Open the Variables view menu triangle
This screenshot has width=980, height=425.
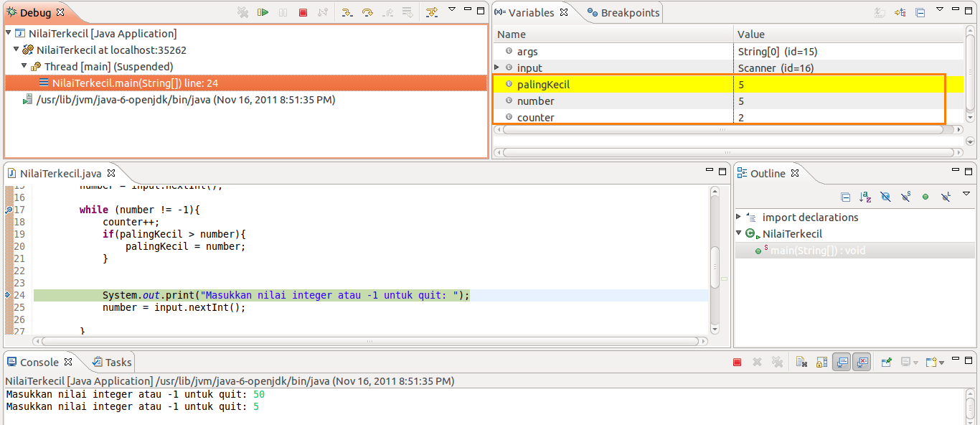(x=939, y=10)
